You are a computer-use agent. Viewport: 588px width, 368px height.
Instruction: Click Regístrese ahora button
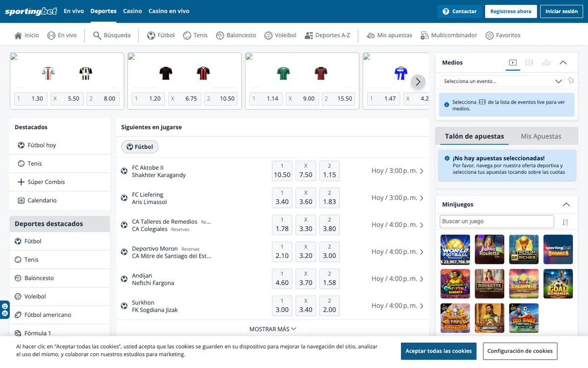511,11
